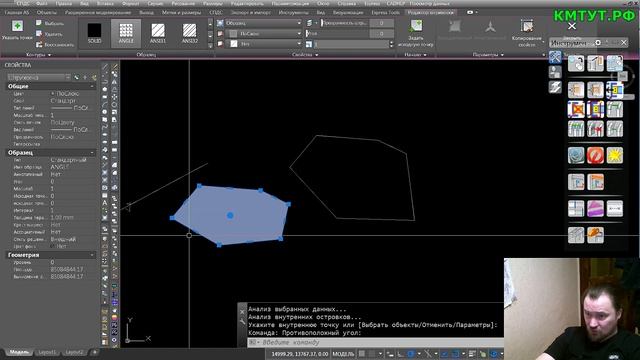This screenshot has height=360, width=640.
Task: Click the yellow starburst palette icon
Action: pos(615,156)
